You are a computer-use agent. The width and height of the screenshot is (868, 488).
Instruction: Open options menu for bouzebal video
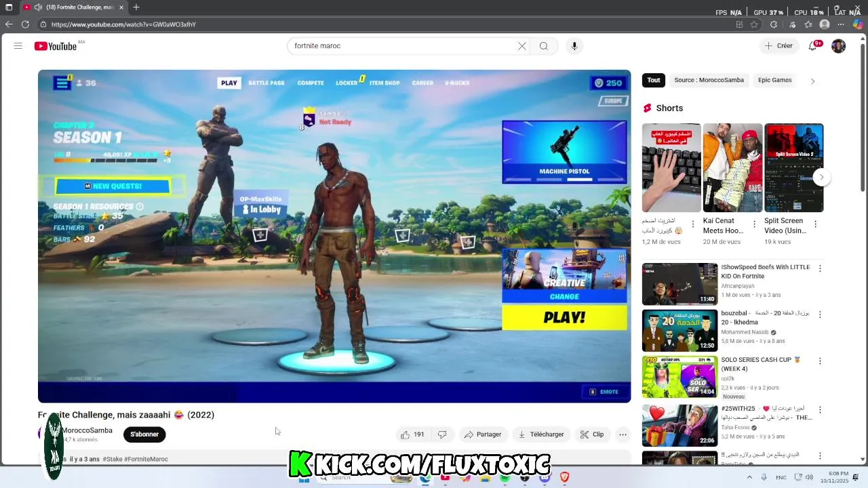820,314
